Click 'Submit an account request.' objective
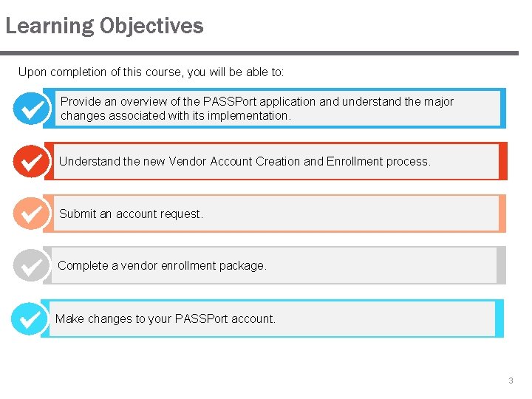532x399 pixels. point(131,214)
